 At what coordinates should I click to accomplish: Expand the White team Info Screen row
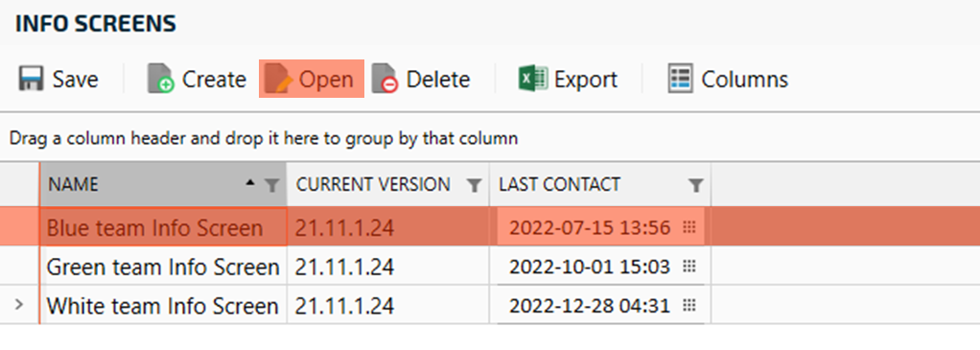pyautogui.click(x=19, y=305)
